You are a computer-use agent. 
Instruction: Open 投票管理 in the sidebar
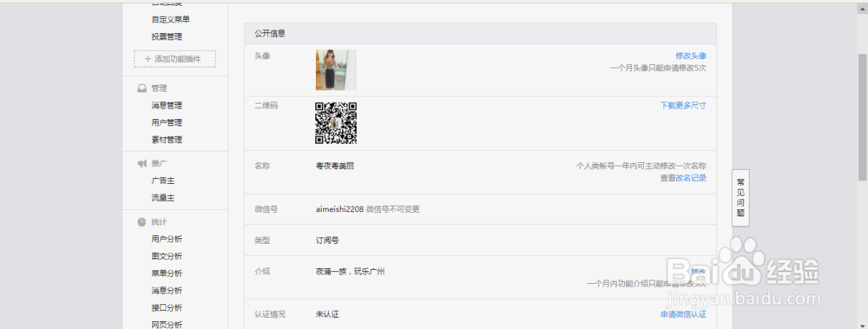tap(167, 36)
